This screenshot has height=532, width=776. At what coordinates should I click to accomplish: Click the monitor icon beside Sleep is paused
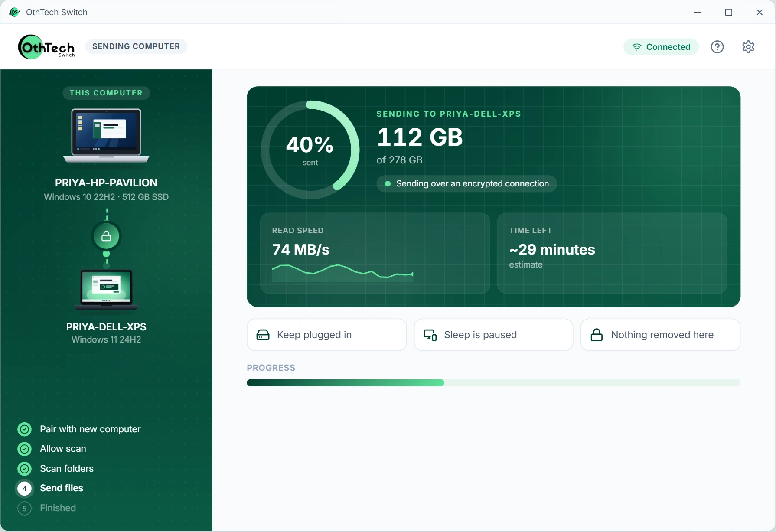430,335
